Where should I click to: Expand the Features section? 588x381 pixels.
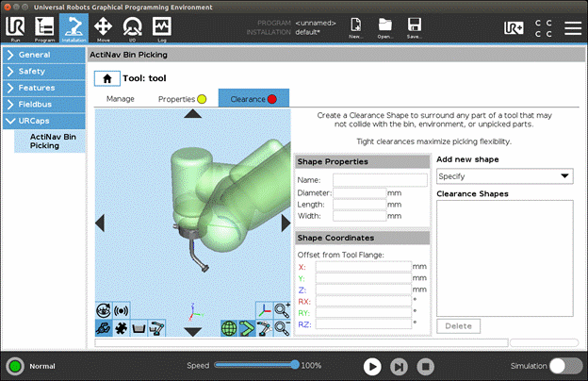(x=44, y=88)
